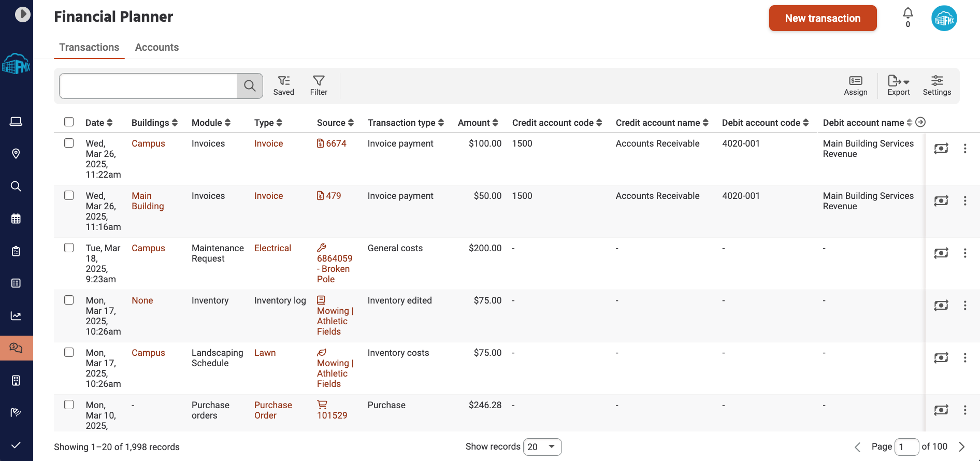Switch to the Accounts tab
980x461 pixels.
(x=157, y=47)
